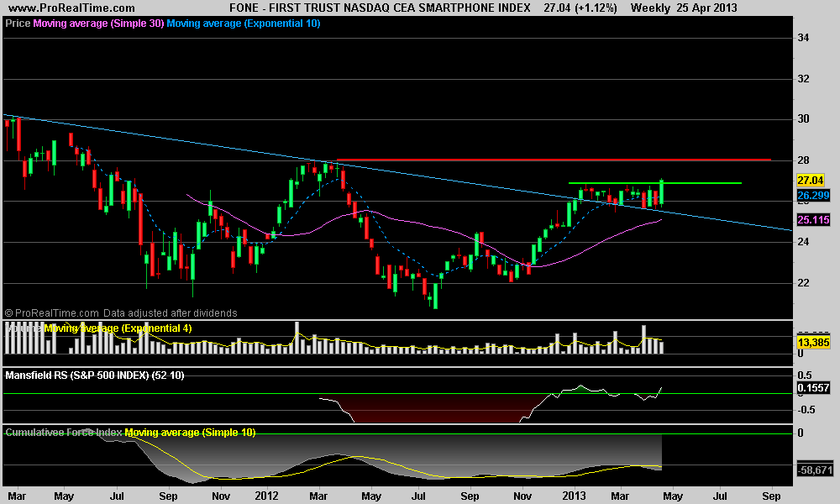This screenshot has width=840, height=504.
Task: Click the 0.1557 Mansfield RS value tag
Action: point(813,388)
